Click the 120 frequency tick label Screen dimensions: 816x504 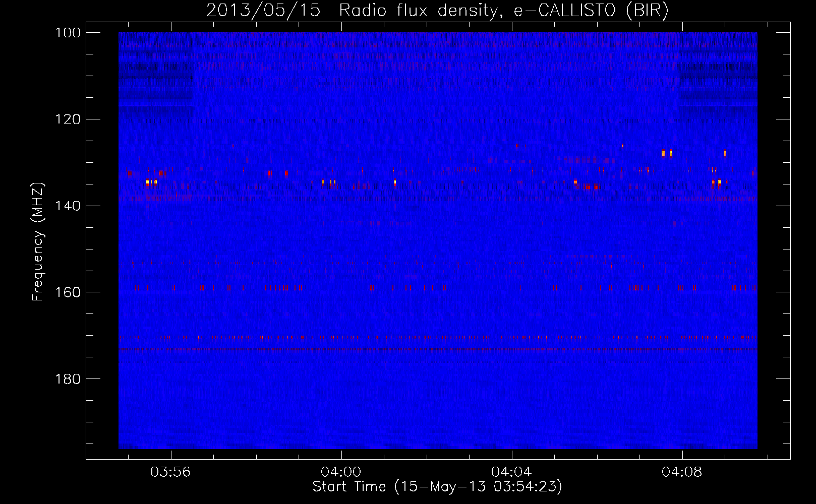click(67, 119)
